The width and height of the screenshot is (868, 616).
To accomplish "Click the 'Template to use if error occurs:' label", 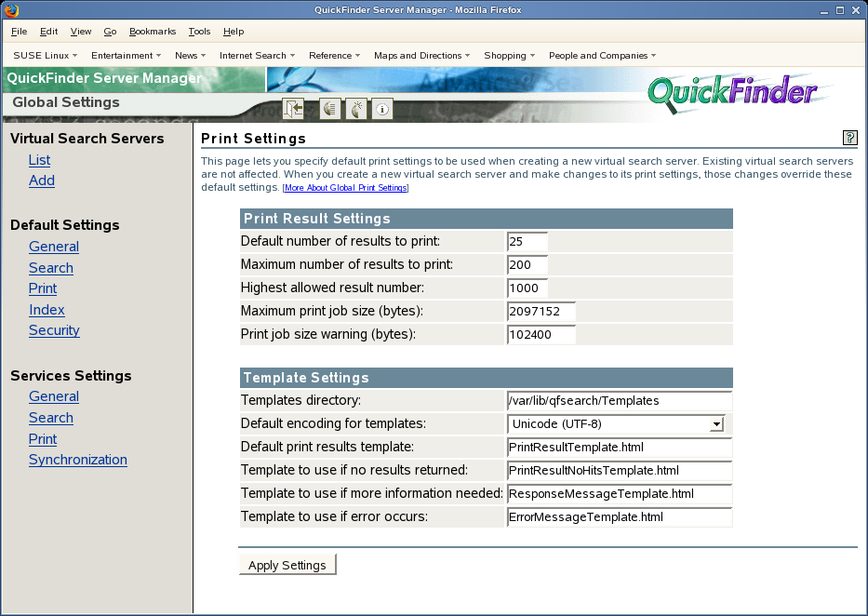I will [334, 517].
